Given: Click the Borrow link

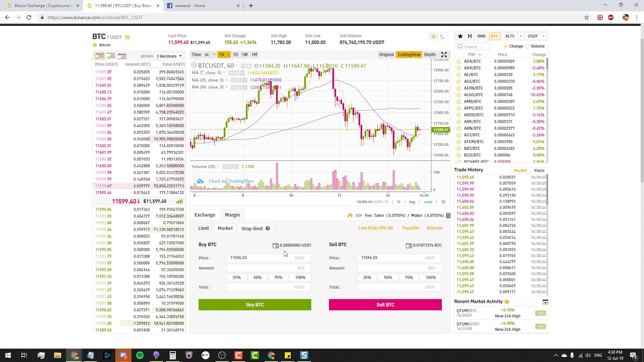Looking at the screenshot, I should pyautogui.click(x=434, y=228).
